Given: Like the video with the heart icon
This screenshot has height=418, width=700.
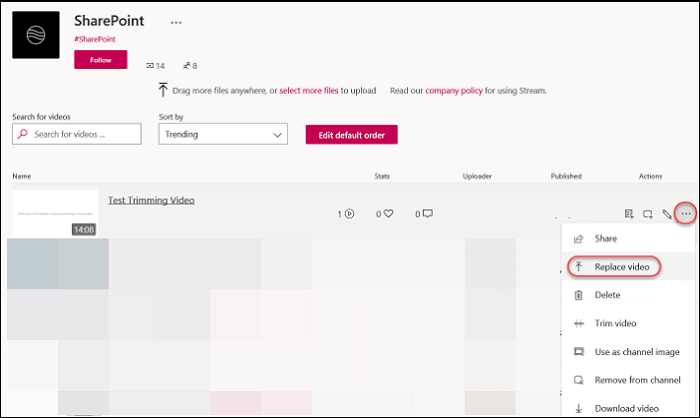Looking at the screenshot, I should point(388,214).
